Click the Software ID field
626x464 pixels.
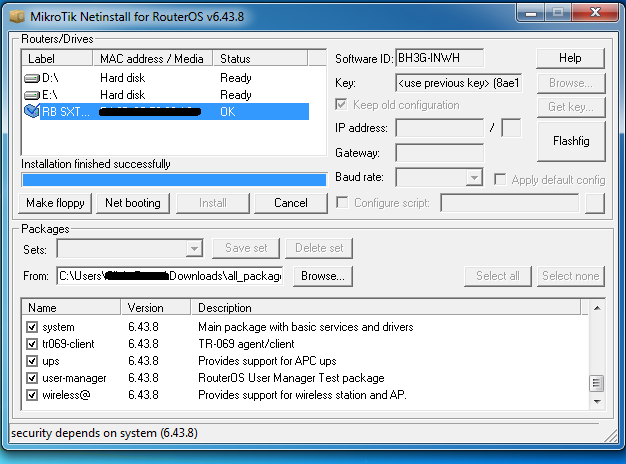[x=440, y=58]
